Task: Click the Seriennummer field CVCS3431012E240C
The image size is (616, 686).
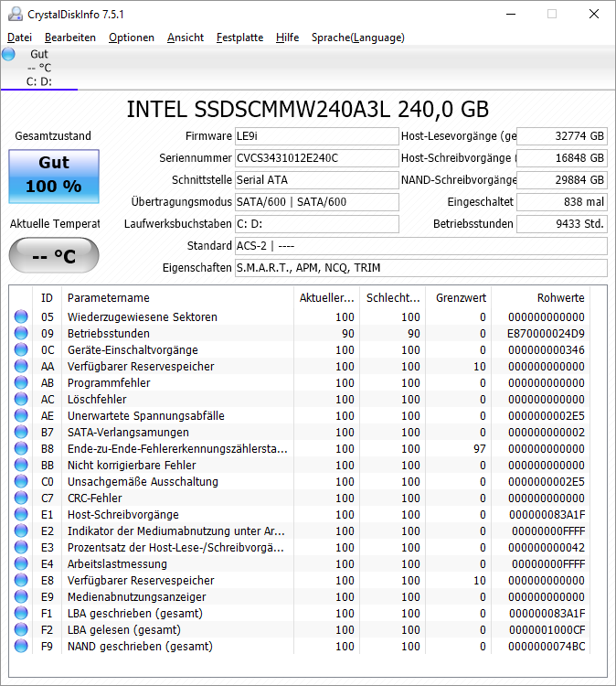Action: pyautogui.click(x=316, y=158)
